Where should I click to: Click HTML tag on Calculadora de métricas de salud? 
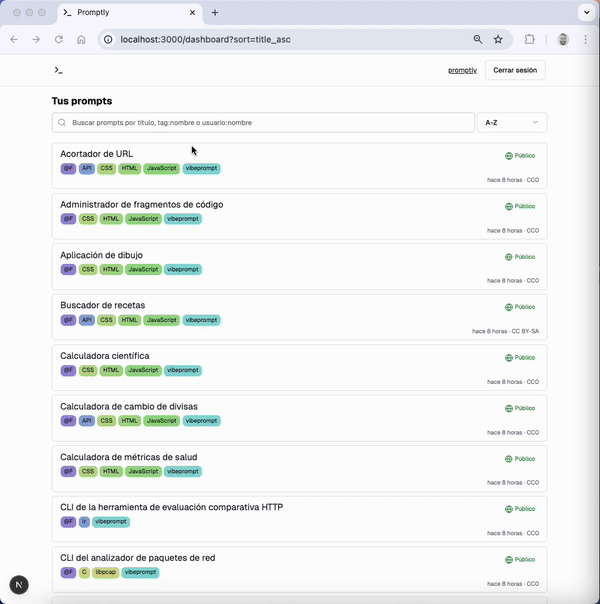click(x=111, y=471)
